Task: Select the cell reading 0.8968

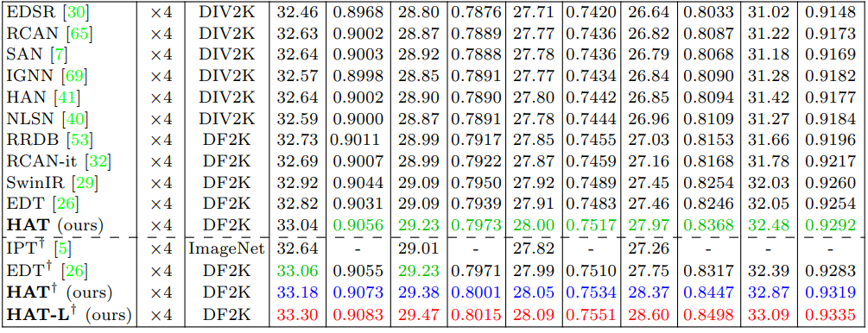Action: click(x=358, y=13)
